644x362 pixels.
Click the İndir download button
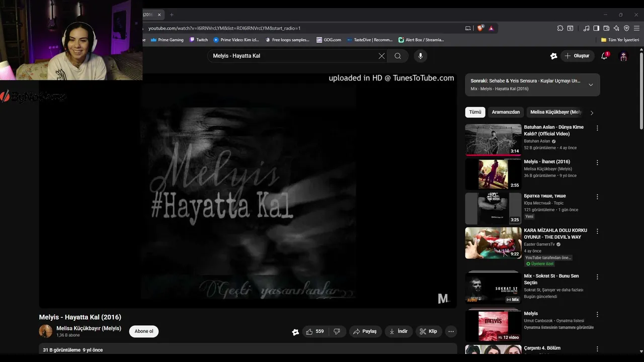click(x=399, y=331)
